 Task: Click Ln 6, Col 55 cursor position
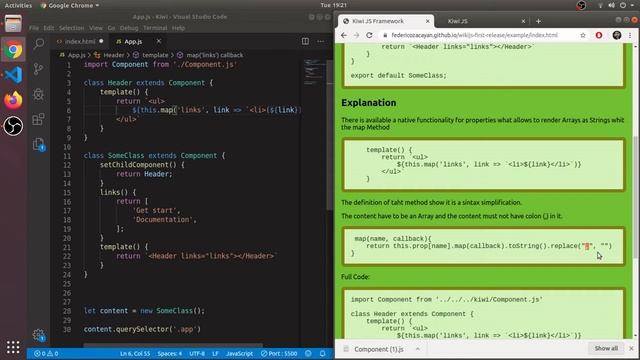point(135,353)
